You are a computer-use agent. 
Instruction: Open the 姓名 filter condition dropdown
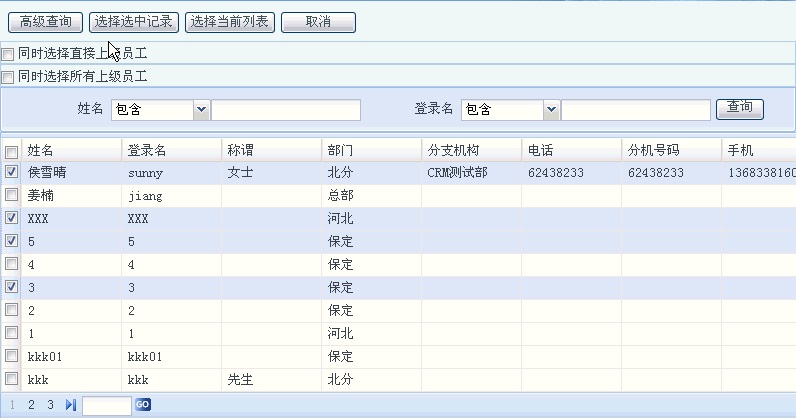pos(200,109)
